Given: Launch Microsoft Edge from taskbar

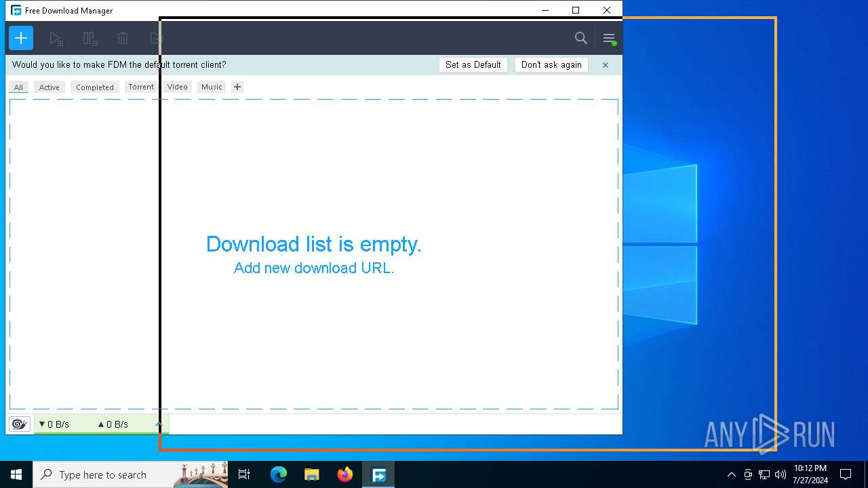Looking at the screenshot, I should coord(278,474).
